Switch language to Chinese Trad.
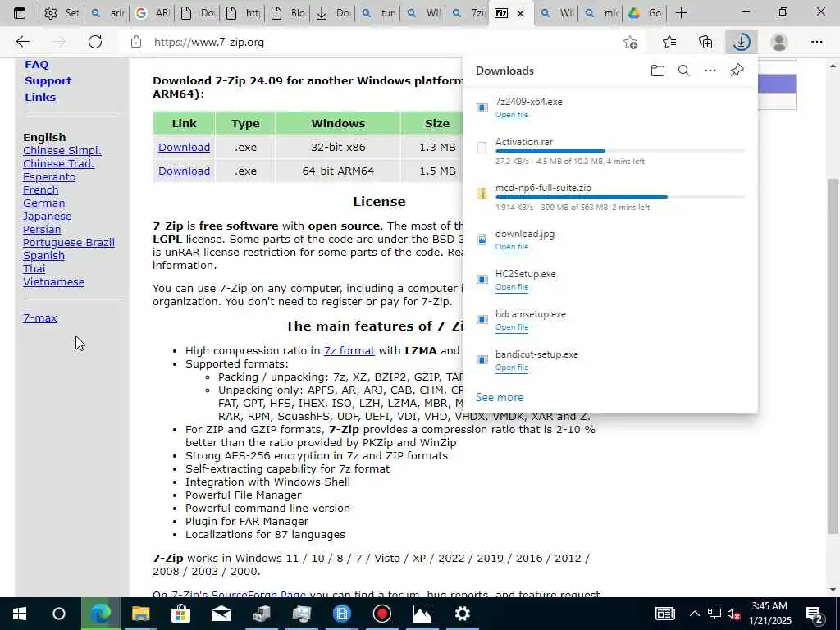 tap(58, 163)
